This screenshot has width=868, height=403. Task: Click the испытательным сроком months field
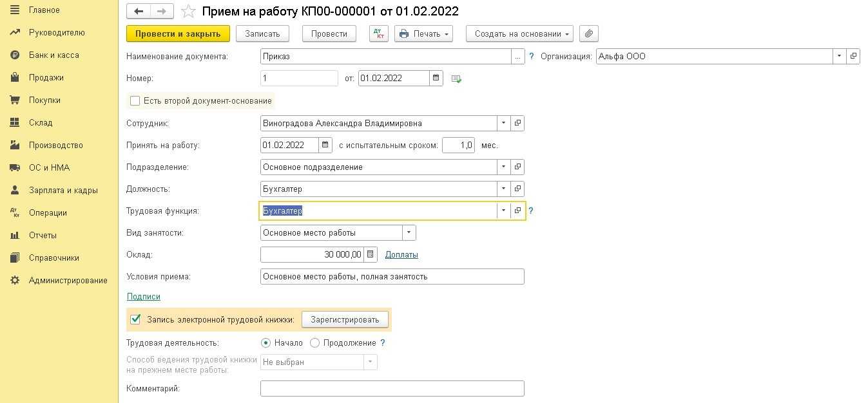tap(458, 145)
